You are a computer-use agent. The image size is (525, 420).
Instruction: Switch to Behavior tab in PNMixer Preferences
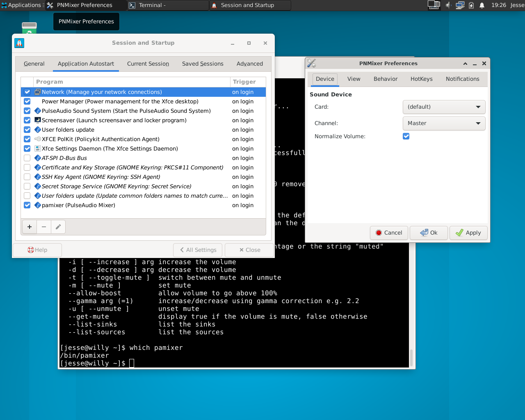386,79
